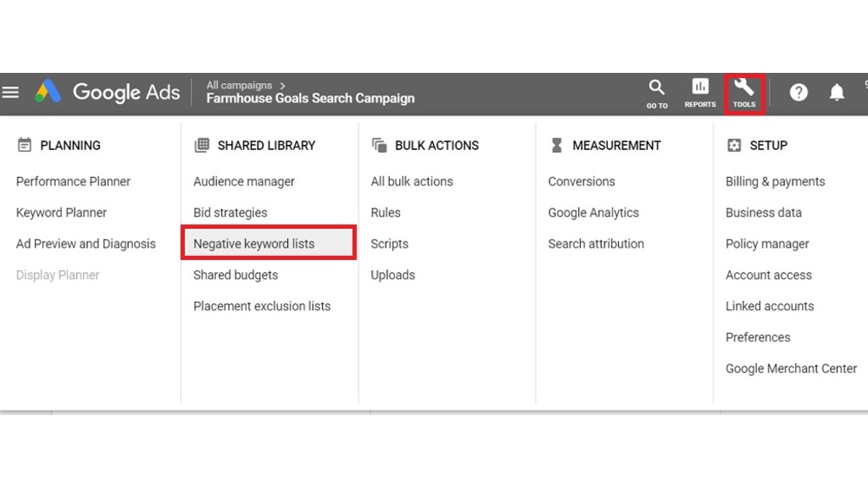
Task: Click the Shared Library grid icon
Action: click(202, 145)
